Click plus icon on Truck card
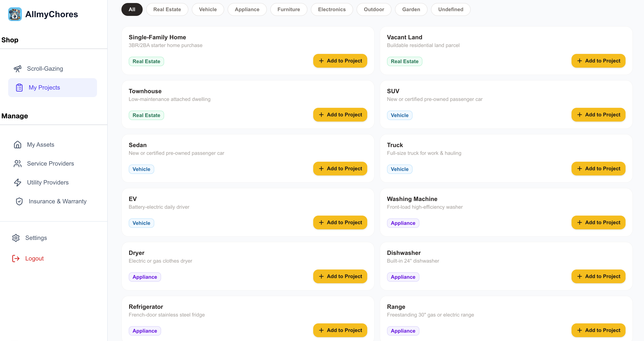The width and height of the screenshot is (644, 341). point(579,169)
